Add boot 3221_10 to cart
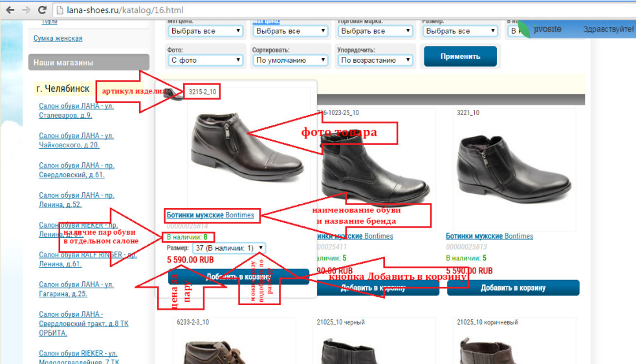 coord(513,288)
